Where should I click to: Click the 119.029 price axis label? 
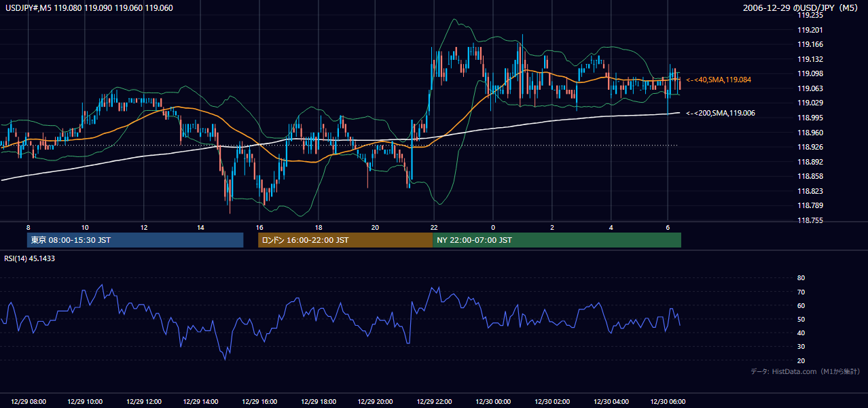click(810, 103)
